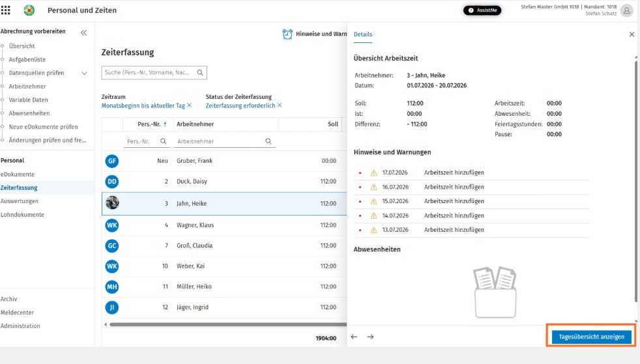This screenshot has width=640, height=364.
Task: Switch to the Details tab
Action: coord(363,35)
